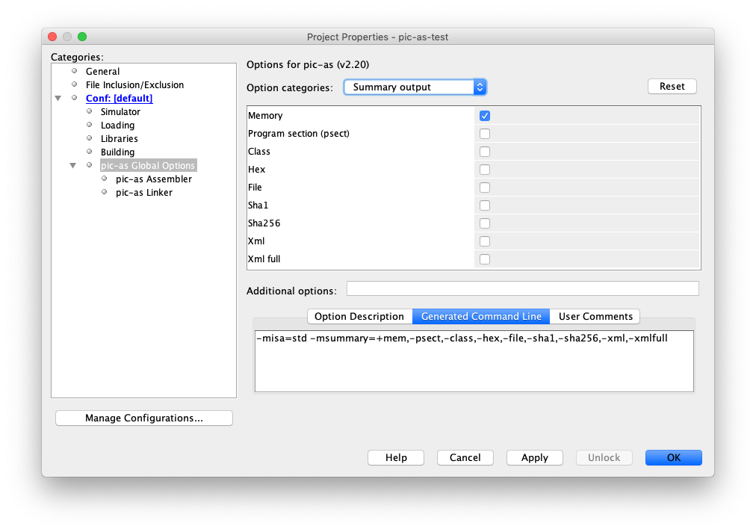The image size is (756, 532).
Task: Select pic-as Linker in the categories
Action: (144, 193)
